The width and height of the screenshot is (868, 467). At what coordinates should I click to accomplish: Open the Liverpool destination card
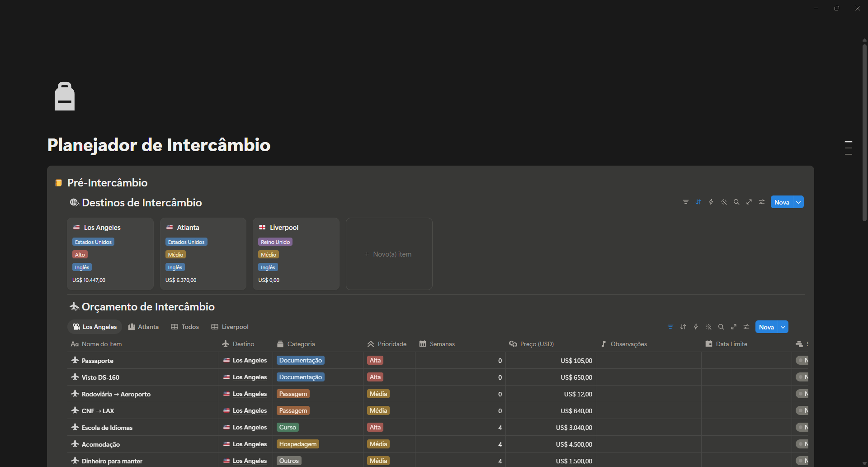[x=296, y=253]
